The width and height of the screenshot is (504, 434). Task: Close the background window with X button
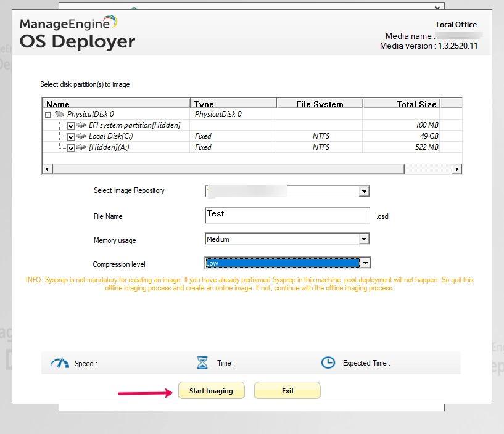point(437,7)
